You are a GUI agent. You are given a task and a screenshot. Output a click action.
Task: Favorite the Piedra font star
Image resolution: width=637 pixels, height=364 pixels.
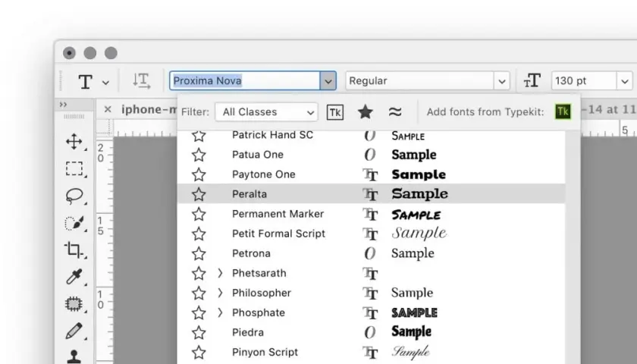pos(199,333)
